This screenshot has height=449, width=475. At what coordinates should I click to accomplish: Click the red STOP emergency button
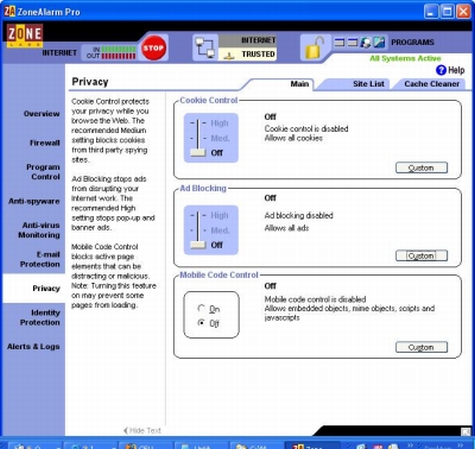(153, 48)
